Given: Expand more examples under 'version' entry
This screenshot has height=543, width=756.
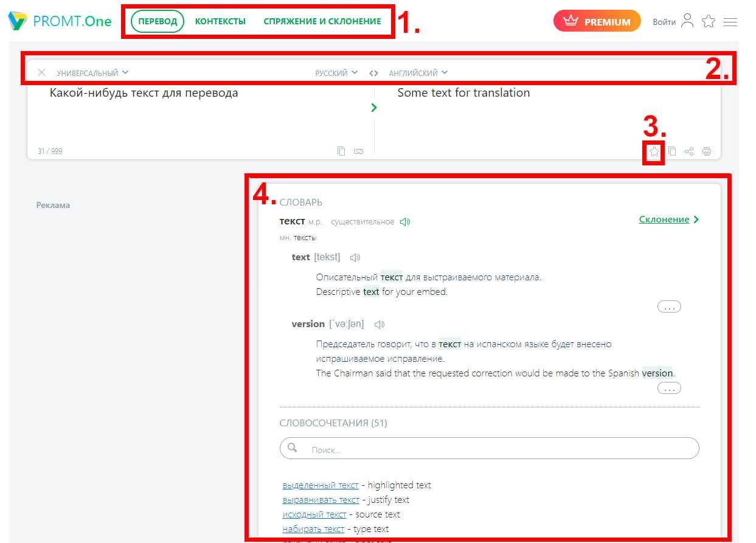Looking at the screenshot, I should point(669,388).
